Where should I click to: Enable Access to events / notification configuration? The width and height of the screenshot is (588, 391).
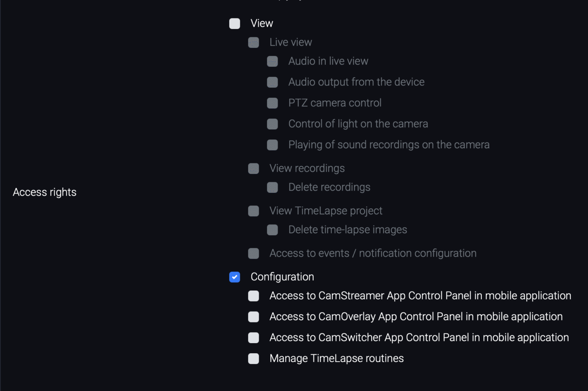pyautogui.click(x=254, y=253)
